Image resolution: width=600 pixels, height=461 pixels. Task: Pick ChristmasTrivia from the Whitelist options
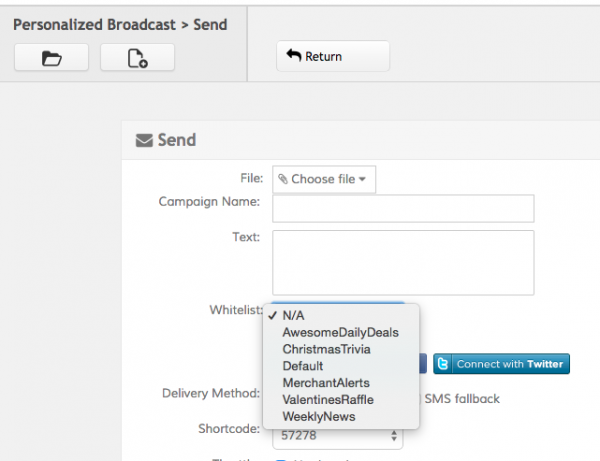[x=326, y=349]
